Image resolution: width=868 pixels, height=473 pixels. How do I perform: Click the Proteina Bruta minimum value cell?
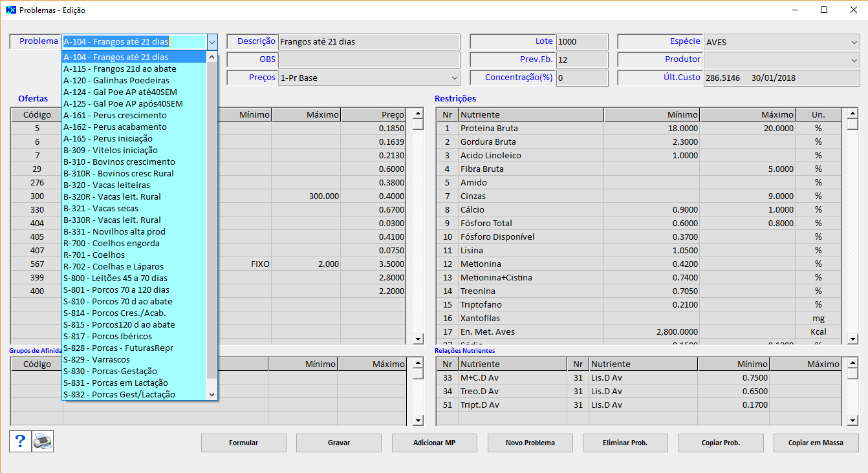point(651,129)
